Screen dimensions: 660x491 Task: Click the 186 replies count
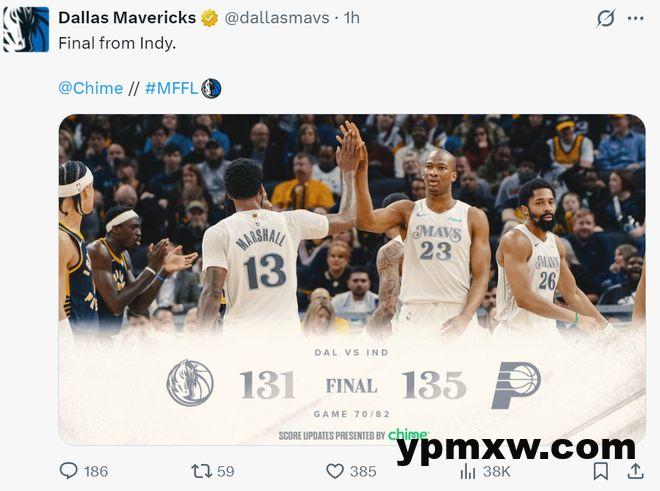pyautogui.click(x=96, y=471)
